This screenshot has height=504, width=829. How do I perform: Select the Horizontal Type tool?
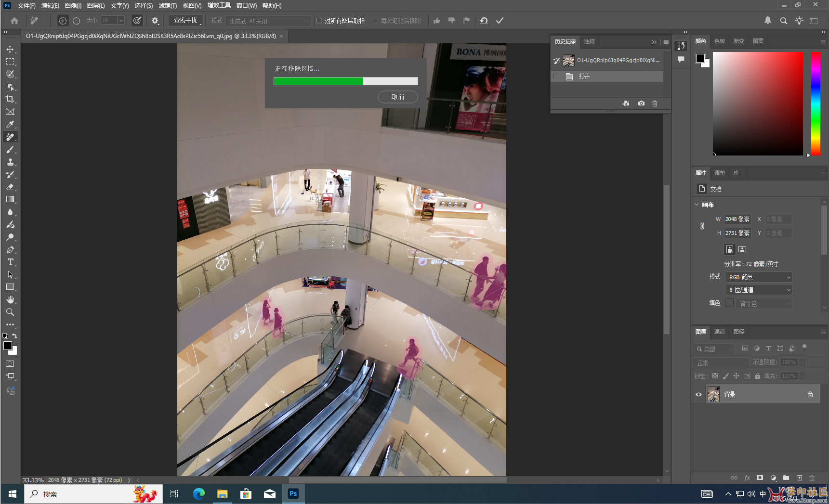[x=10, y=262]
